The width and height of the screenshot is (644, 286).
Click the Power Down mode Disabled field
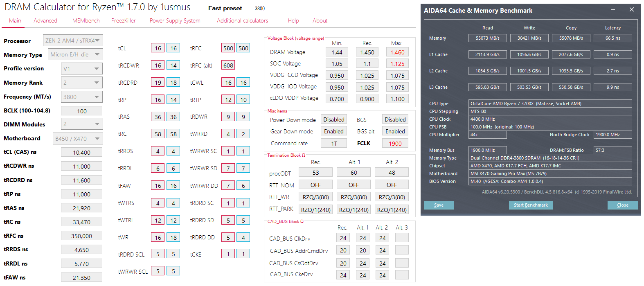coord(334,119)
